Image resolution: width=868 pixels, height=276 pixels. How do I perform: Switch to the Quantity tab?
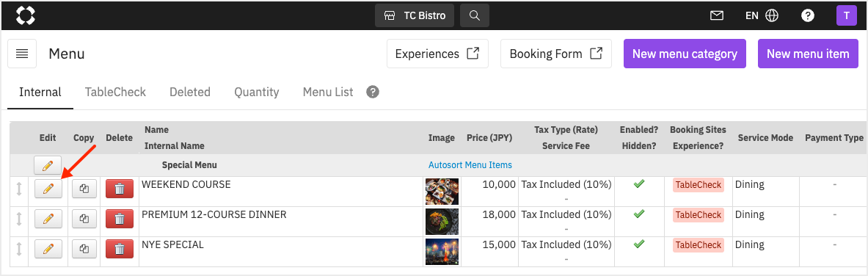(256, 92)
